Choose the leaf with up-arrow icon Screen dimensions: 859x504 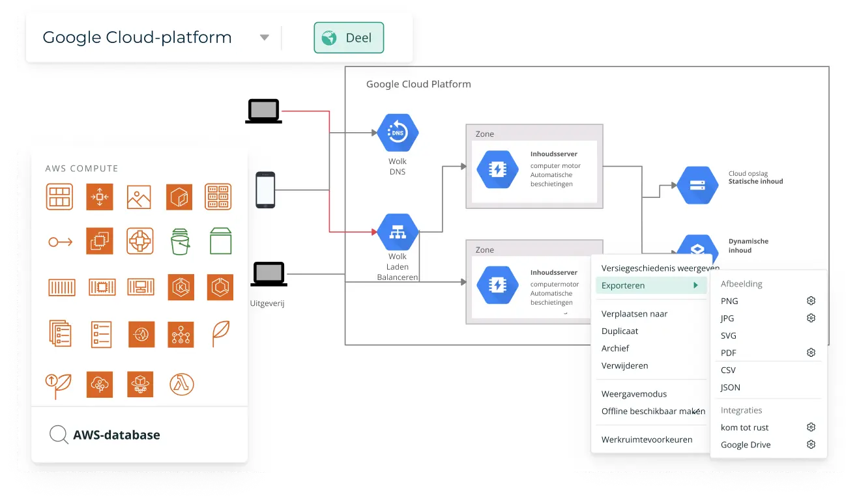59,385
